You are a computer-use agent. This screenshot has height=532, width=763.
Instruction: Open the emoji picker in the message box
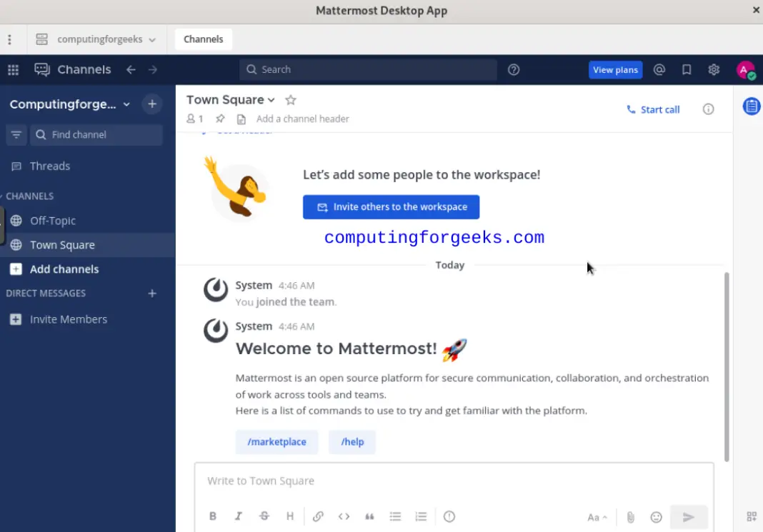click(656, 516)
